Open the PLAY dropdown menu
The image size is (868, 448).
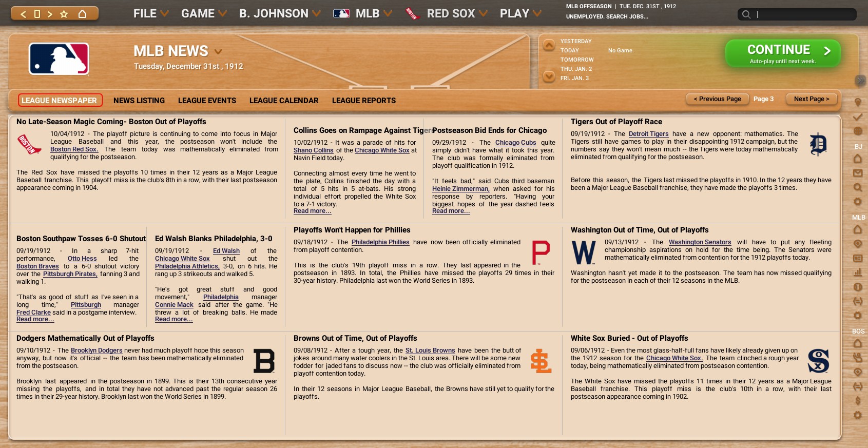520,14
